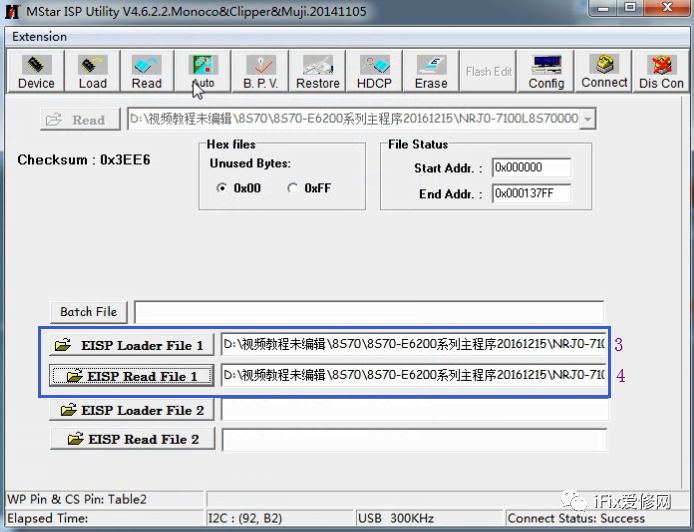Image resolution: width=694 pixels, height=532 pixels.
Task: Click the EISP Read File 2 path field
Action: 414,439
